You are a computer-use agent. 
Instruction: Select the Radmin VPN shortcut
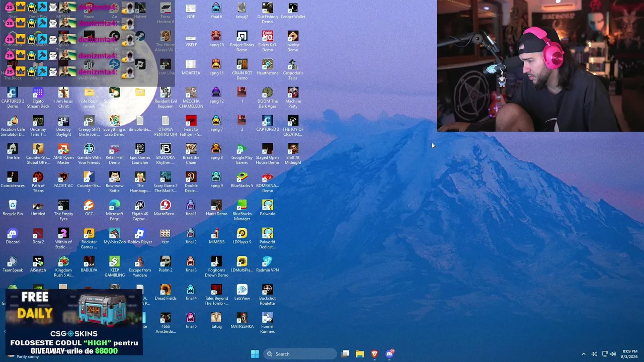click(x=267, y=264)
